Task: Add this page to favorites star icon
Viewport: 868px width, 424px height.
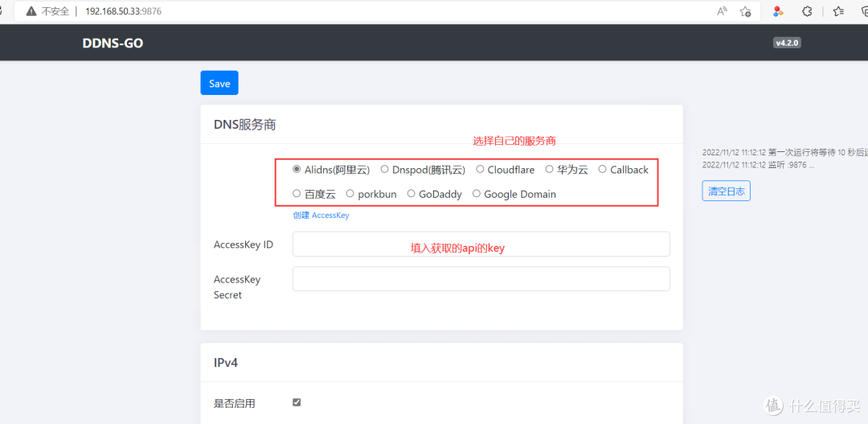Action: (x=745, y=11)
